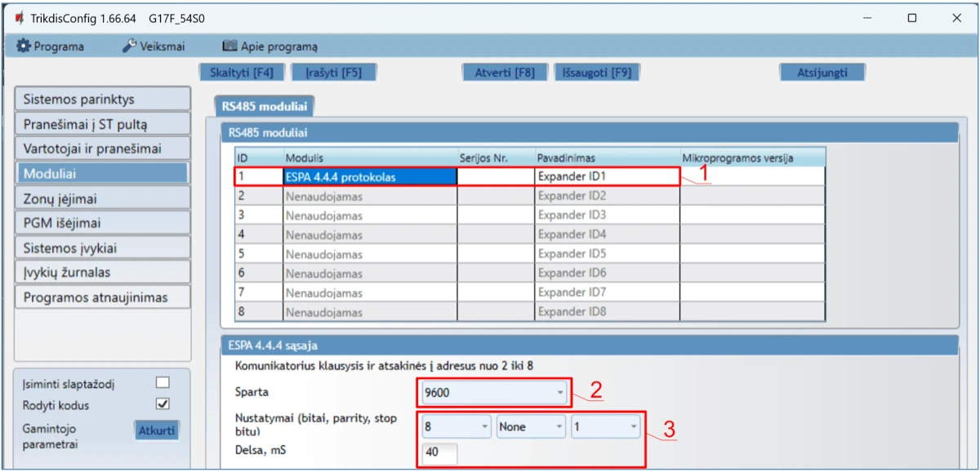Open the data bits dropdown showing 8
Image resolution: width=980 pixels, height=473 pixels.
pos(457,426)
